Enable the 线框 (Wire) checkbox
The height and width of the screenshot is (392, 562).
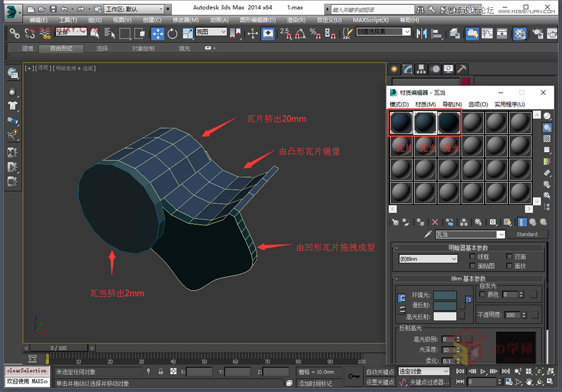point(472,256)
